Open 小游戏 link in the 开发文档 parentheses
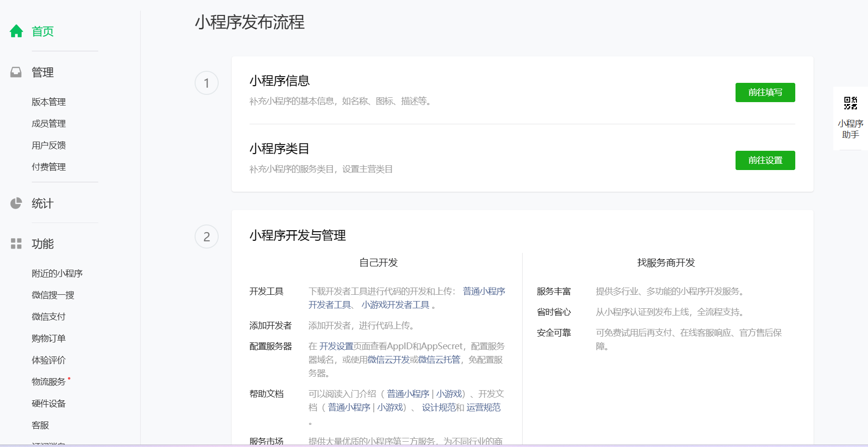This screenshot has height=447, width=868. [x=390, y=408]
